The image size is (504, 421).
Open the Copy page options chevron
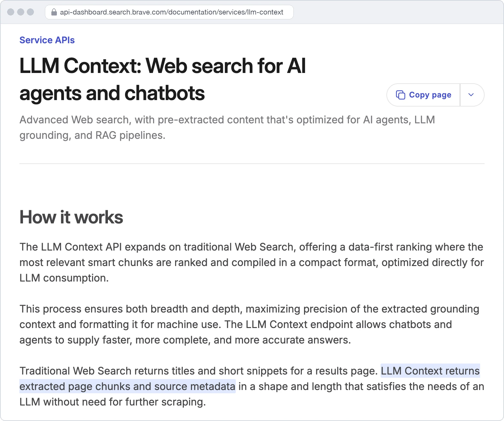[471, 95]
